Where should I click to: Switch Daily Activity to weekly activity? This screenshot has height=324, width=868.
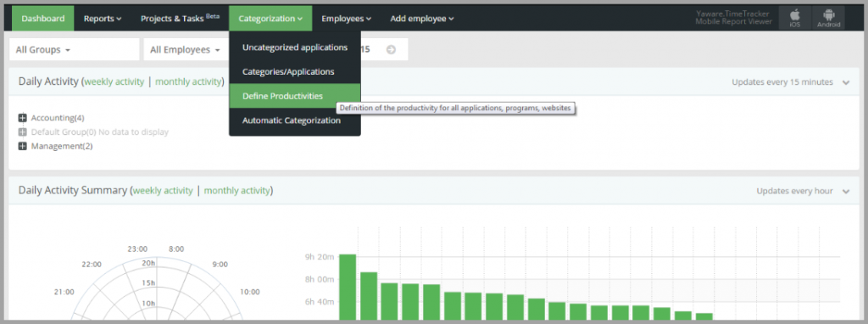tap(114, 81)
